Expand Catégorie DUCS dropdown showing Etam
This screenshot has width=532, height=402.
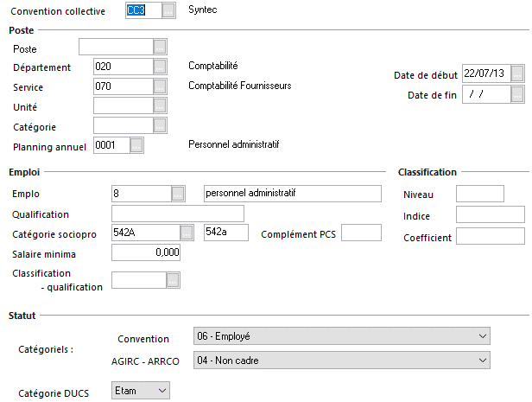[141, 391]
